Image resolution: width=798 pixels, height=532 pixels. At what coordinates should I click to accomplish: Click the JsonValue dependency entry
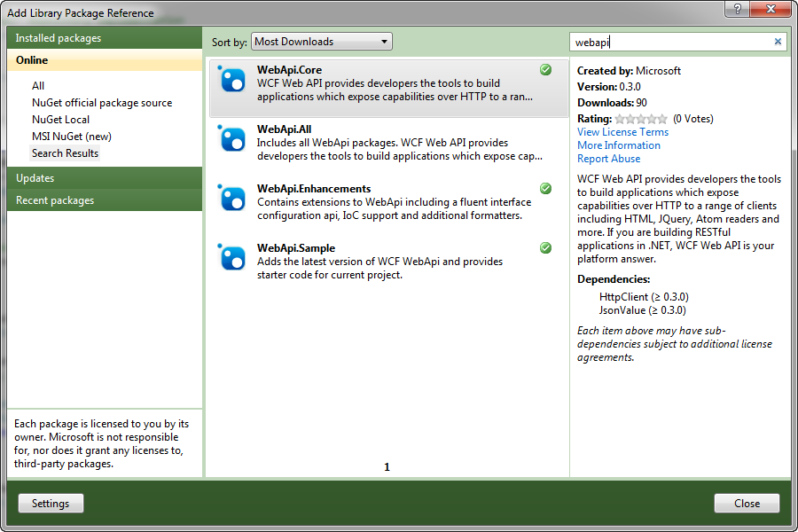642,310
